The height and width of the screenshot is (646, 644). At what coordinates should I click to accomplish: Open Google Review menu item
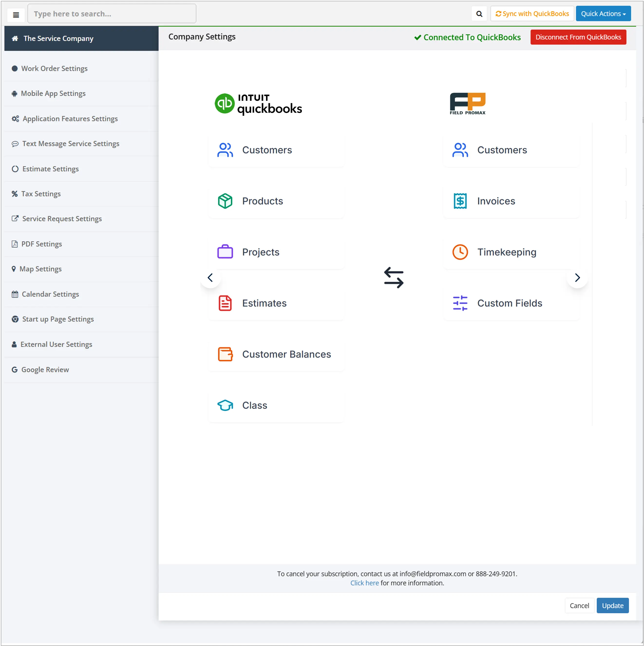tap(81, 370)
